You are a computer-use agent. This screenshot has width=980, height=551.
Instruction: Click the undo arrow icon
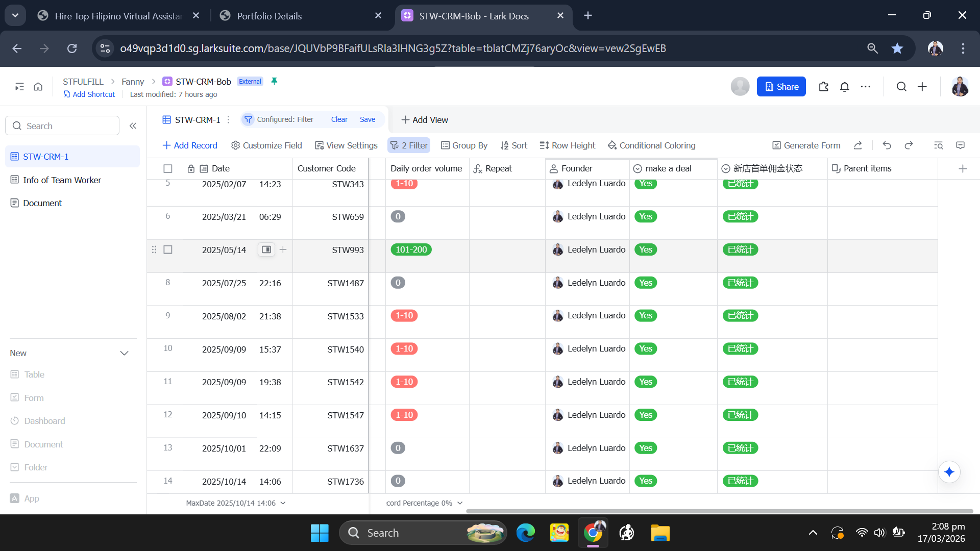[887, 145]
